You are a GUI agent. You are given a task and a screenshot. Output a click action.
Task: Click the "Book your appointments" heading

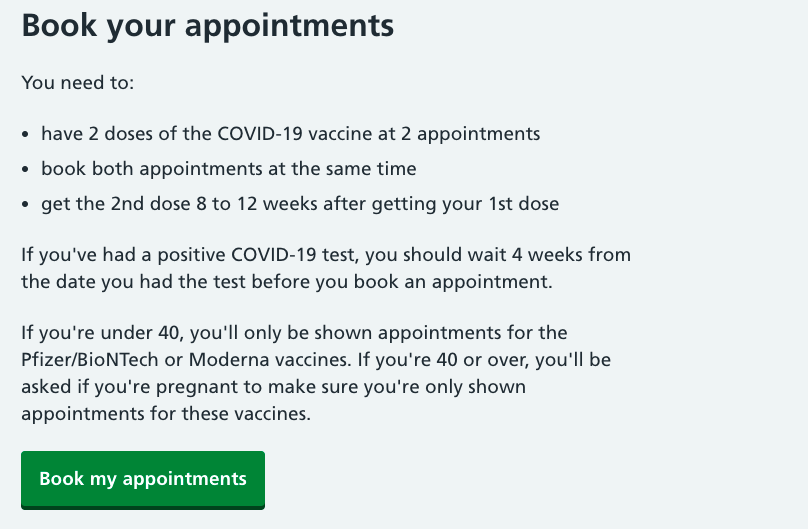point(208,25)
